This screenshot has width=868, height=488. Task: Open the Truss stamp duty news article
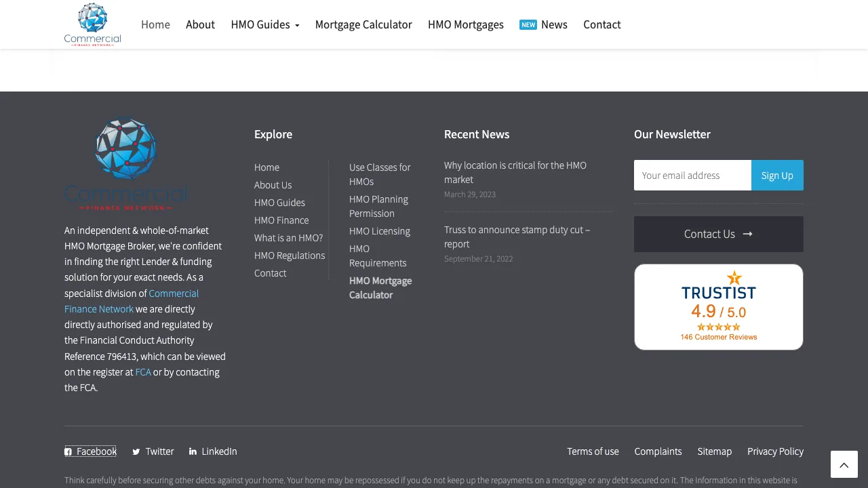click(517, 237)
